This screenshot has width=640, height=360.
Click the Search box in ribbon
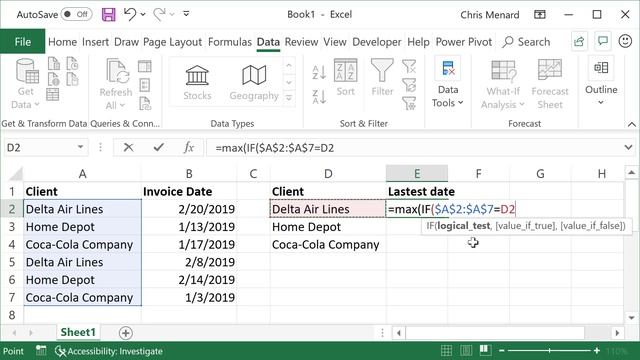527,42
